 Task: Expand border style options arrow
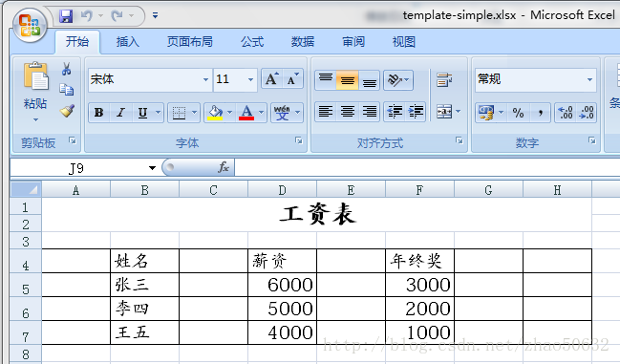coord(194,113)
